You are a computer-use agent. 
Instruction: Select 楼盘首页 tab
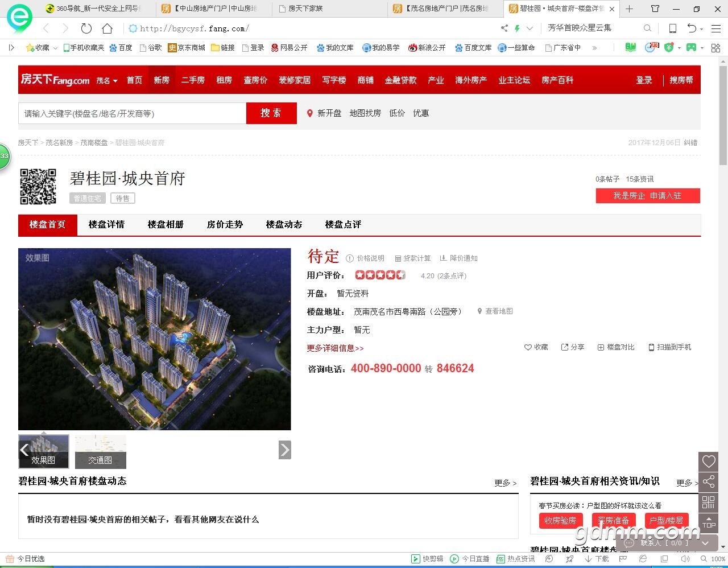tap(48, 225)
